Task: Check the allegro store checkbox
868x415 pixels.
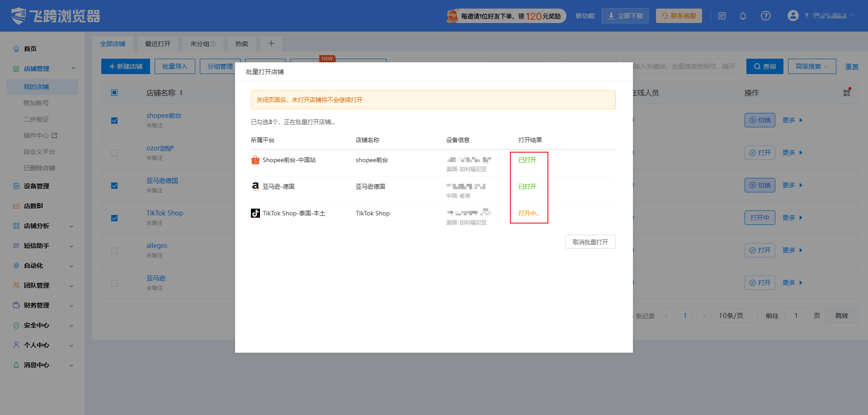Action: 114,251
